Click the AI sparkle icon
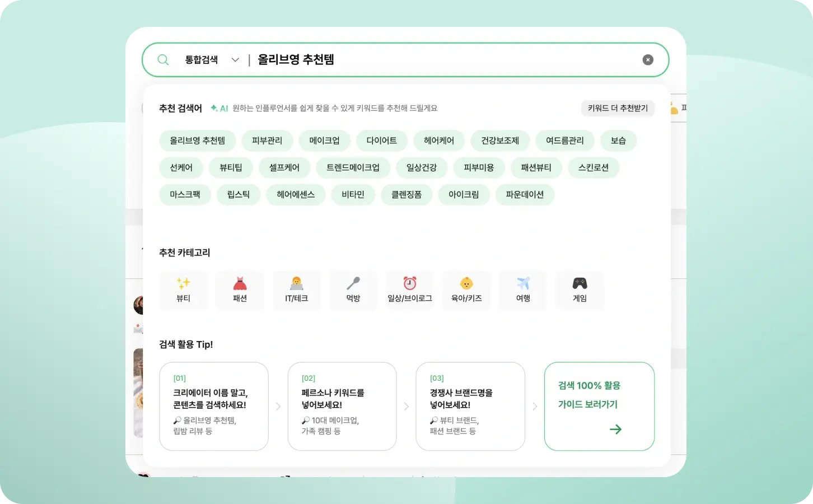Screen dimensions: 813x504 click(x=214, y=108)
